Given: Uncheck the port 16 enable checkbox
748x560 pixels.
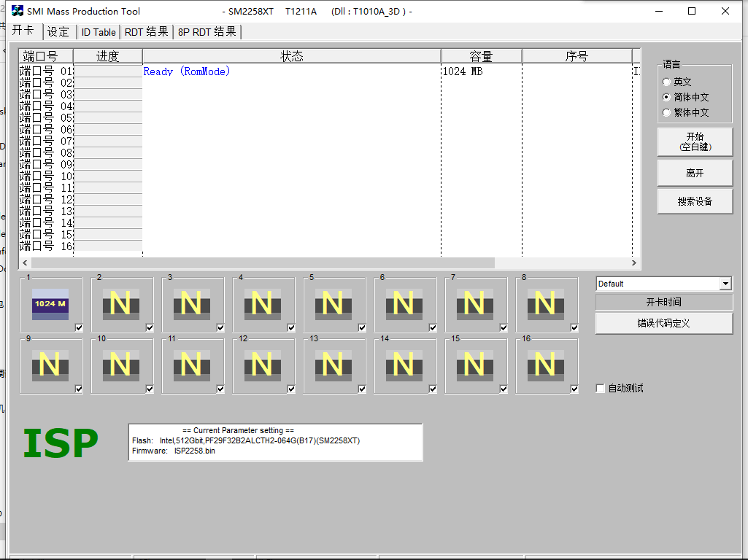Looking at the screenshot, I should pos(574,389).
